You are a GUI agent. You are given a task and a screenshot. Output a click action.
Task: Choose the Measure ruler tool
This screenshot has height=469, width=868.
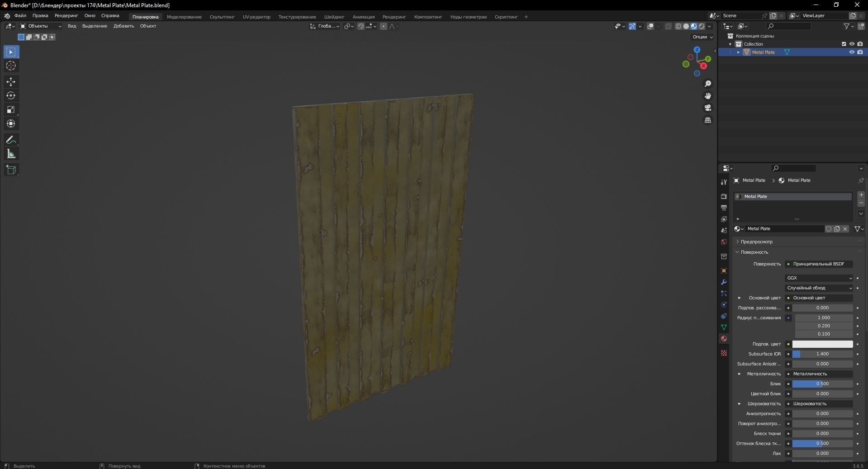(x=11, y=154)
